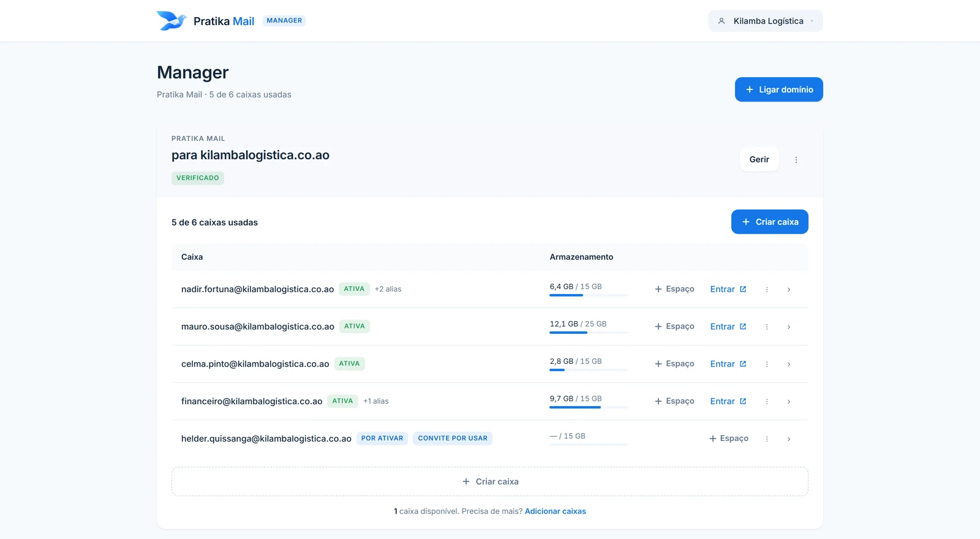Screen dimensions: 980x539
Task: Click the MANAGER badge near logo
Action: [x=284, y=20]
